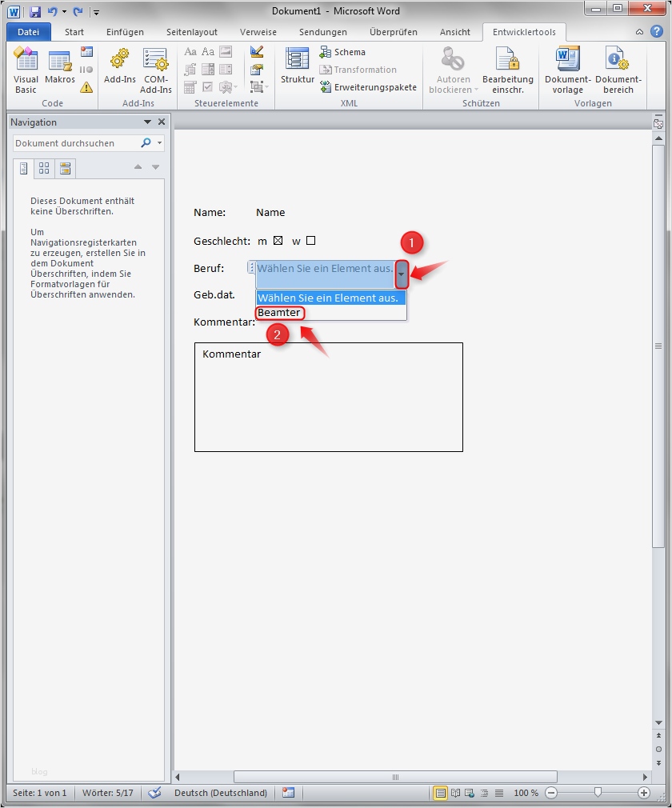Open the undo history dropdown

(x=65, y=11)
